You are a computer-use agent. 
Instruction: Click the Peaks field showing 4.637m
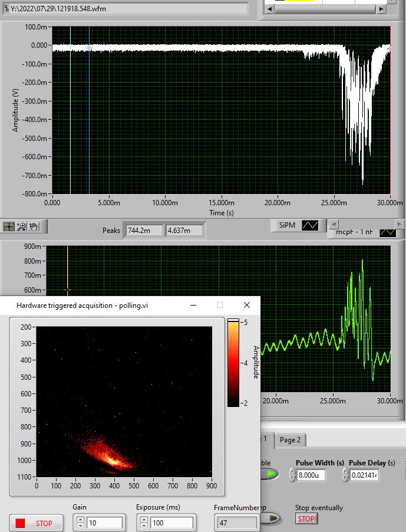[184, 231]
